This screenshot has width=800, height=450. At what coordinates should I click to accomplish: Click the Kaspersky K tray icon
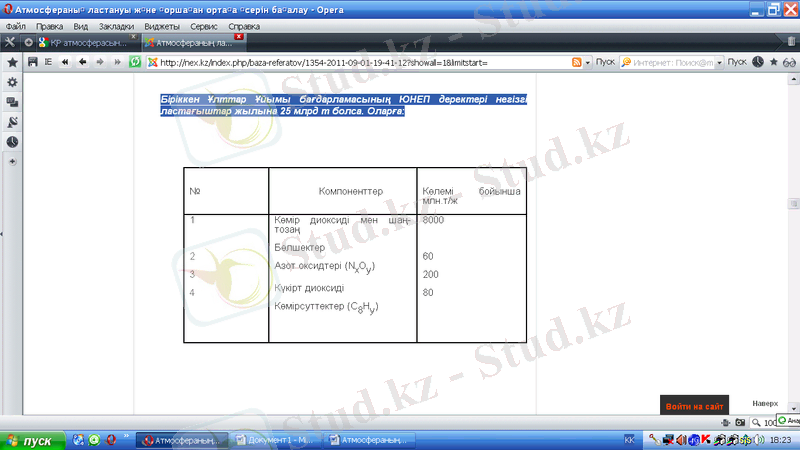[706, 439]
